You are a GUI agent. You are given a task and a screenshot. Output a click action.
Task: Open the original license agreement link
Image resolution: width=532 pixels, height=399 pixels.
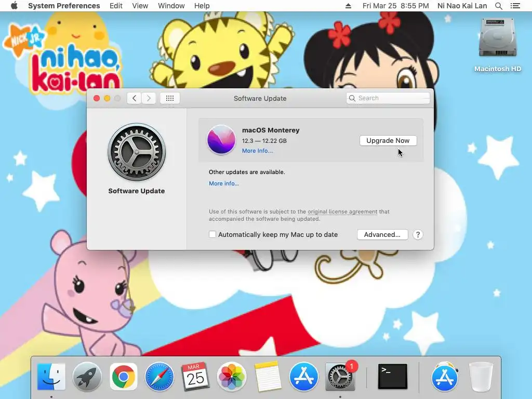(x=342, y=211)
